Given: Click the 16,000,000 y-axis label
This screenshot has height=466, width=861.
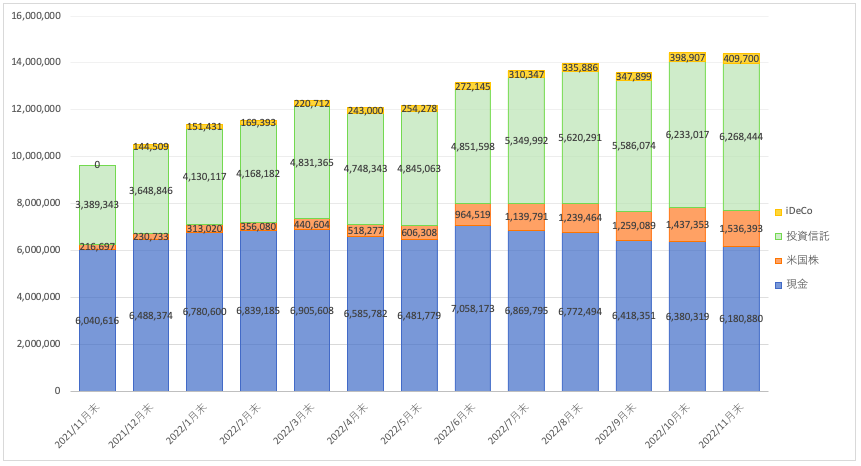Looking at the screenshot, I should 36,15.
